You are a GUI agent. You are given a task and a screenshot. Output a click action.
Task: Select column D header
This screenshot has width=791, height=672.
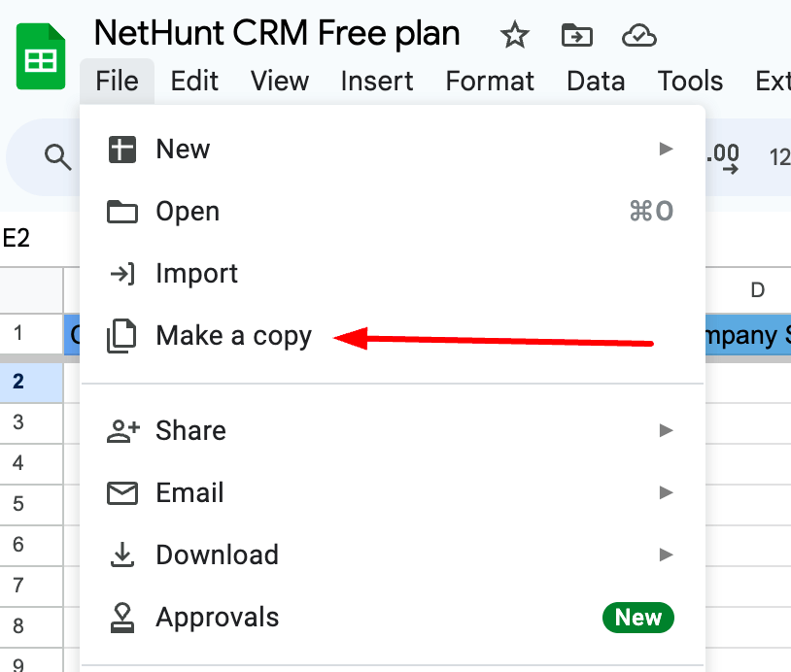tap(758, 289)
